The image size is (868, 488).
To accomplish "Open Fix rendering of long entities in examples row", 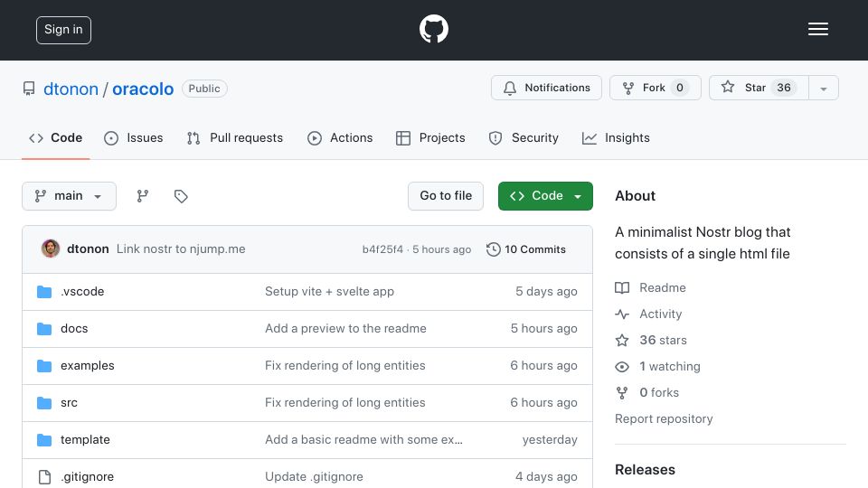I will coord(344,366).
